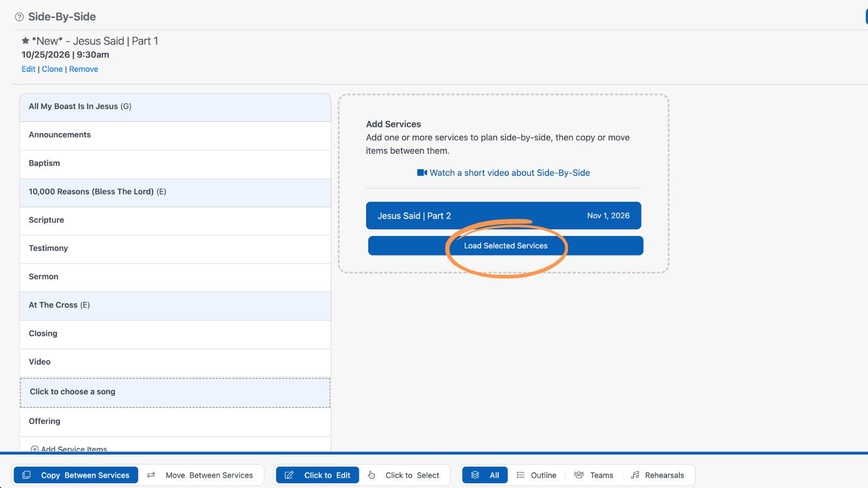Image resolution: width=868 pixels, height=488 pixels.
Task: Click the Load Selected Services button
Action: point(506,246)
